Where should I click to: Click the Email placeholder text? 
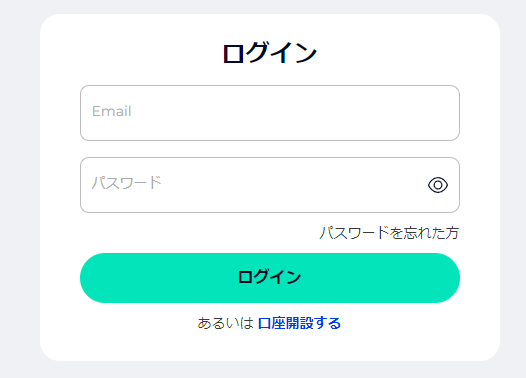[x=112, y=111]
